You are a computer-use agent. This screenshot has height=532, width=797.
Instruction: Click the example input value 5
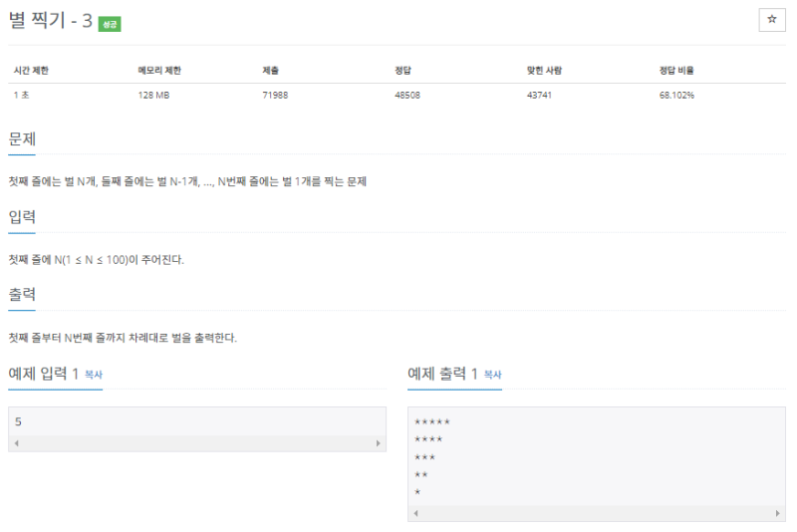[18, 421]
